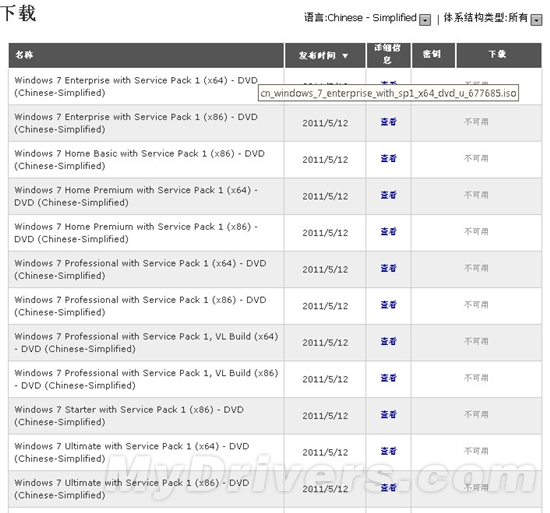Click the 下载 column header
Image resolution: width=550 pixels, height=513 pixels.
point(499,55)
